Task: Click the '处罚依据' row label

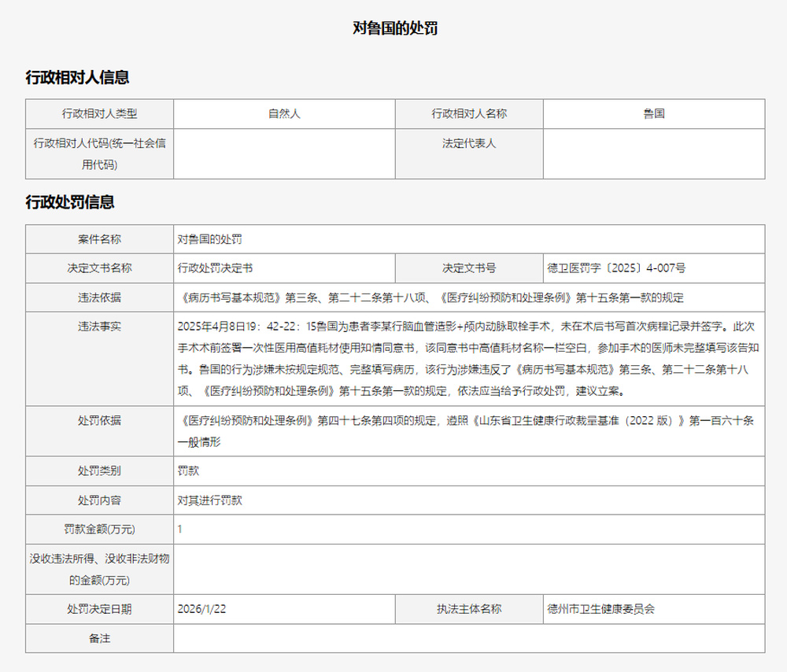Action: coord(99,421)
